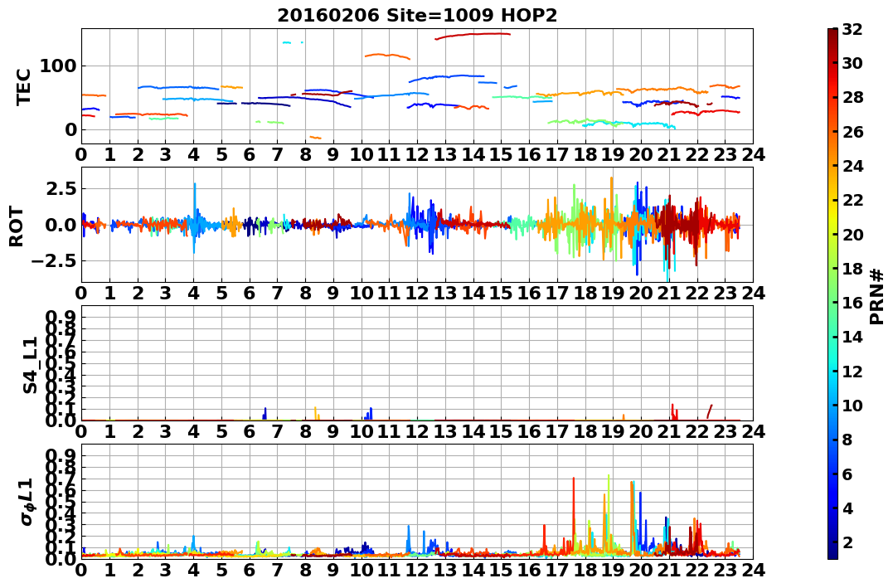Viewport: 893px width, 588px height.
Task: Click hour 20 tick below the ROT panel
Action: (x=641, y=293)
